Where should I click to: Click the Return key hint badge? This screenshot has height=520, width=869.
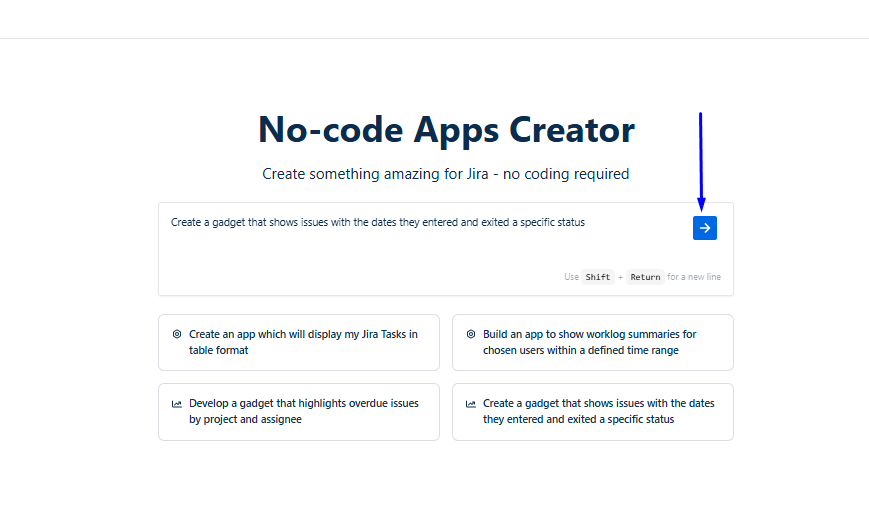coord(645,277)
